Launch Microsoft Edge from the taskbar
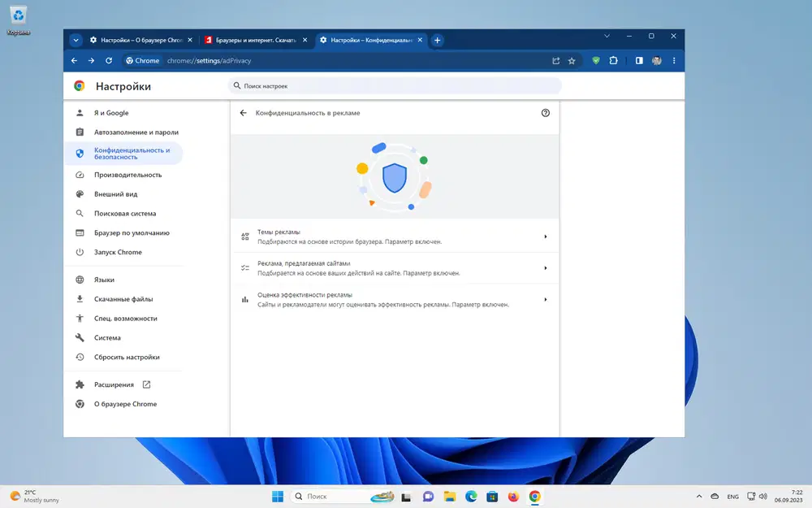This screenshot has height=508, width=812. (x=471, y=497)
